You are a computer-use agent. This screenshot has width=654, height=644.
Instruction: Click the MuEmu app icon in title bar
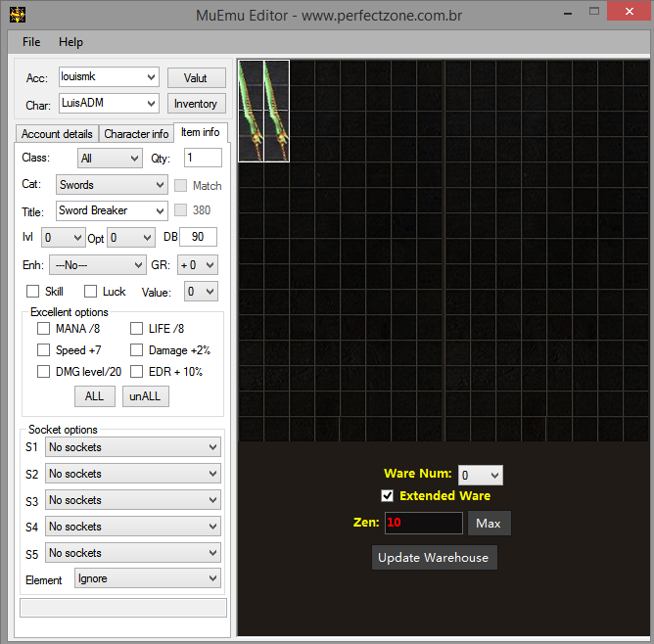(x=18, y=15)
